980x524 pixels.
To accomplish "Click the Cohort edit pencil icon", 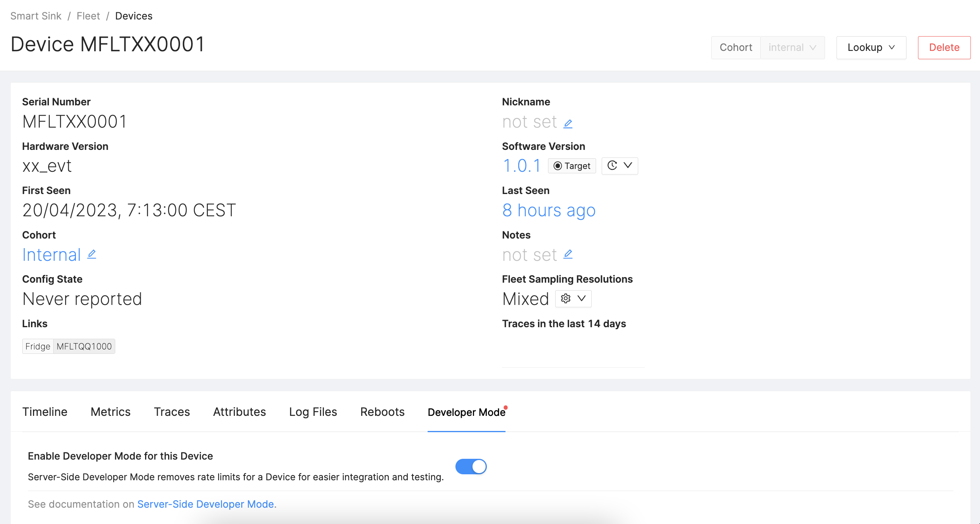I will (91, 254).
